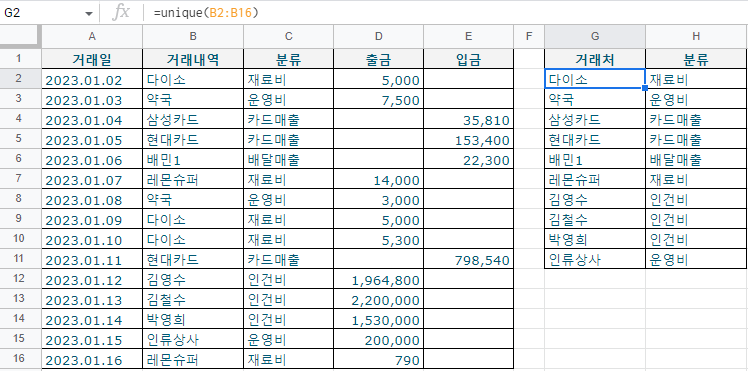Image resolution: width=748 pixels, height=371 pixels.
Task: Click the fx function icon
Action: (x=121, y=13)
